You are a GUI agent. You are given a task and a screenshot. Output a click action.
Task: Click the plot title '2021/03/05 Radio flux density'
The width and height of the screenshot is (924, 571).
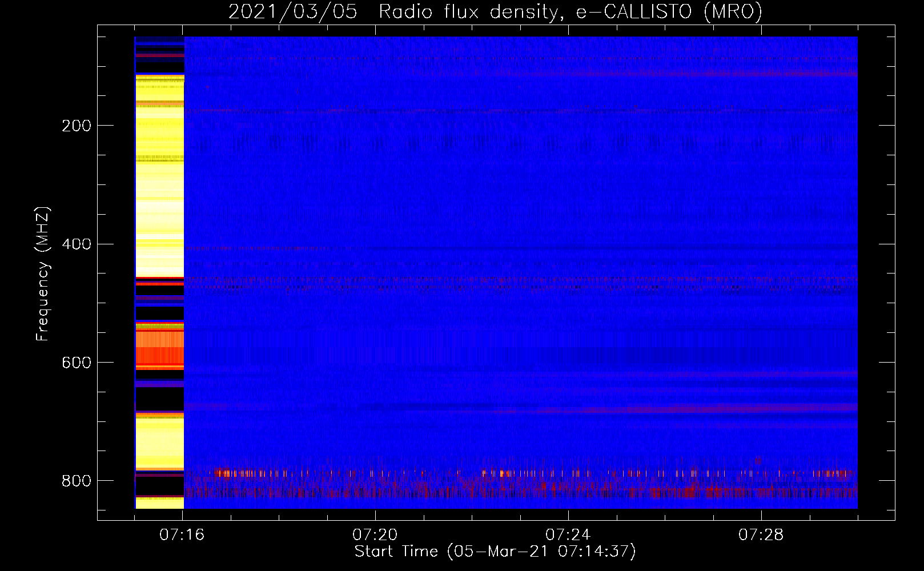tap(394, 11)
